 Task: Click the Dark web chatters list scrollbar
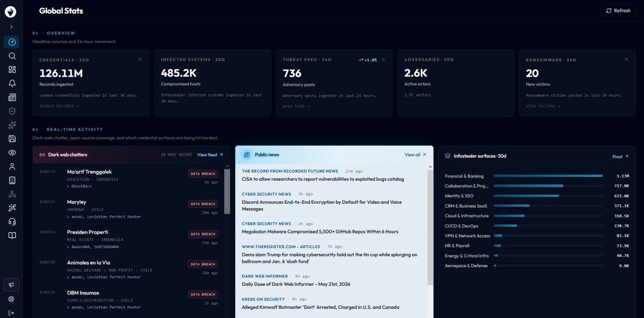click(227, 190)
